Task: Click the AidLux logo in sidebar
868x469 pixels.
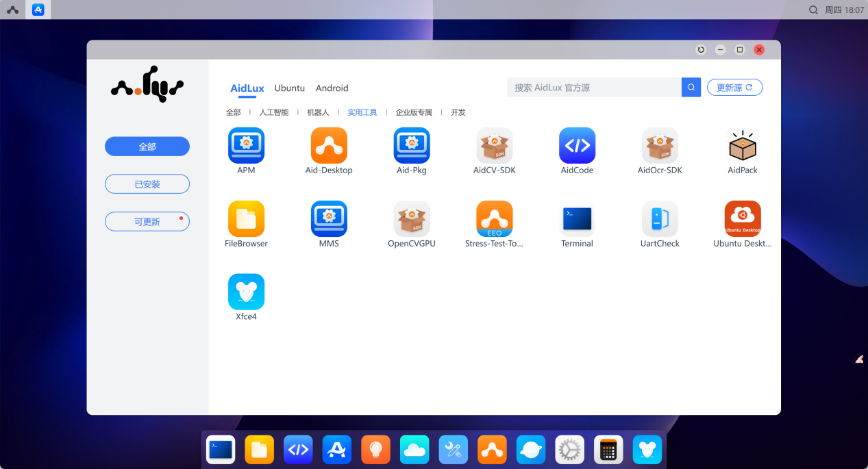Action: (147, 85)
